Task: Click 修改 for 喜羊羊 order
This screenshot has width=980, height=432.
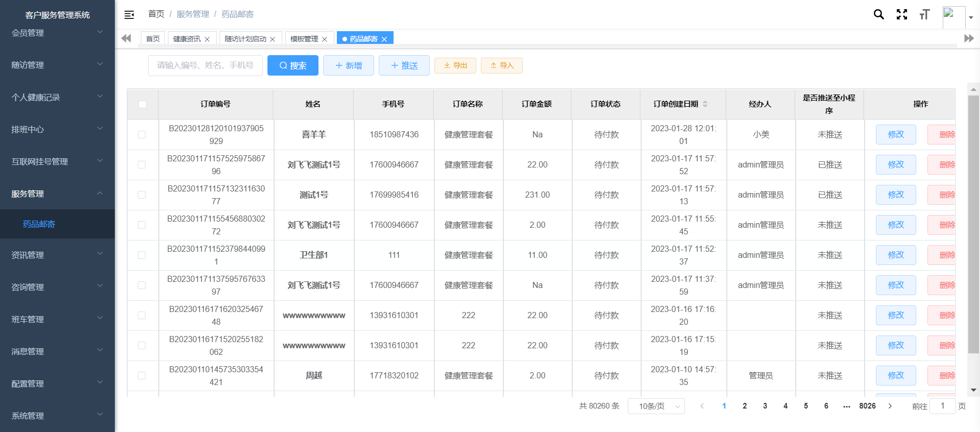Action: pyautogui.click(x=896, y=134)
